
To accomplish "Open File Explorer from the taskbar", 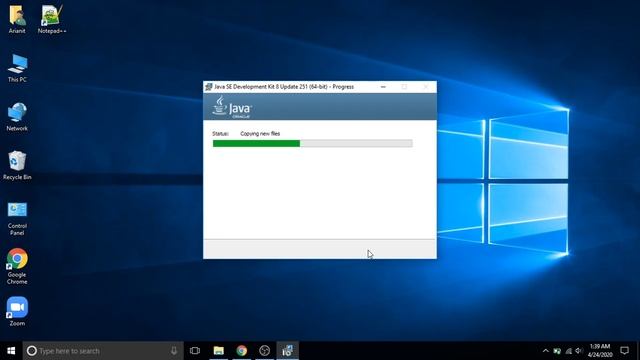I will (x=219, y=351).
